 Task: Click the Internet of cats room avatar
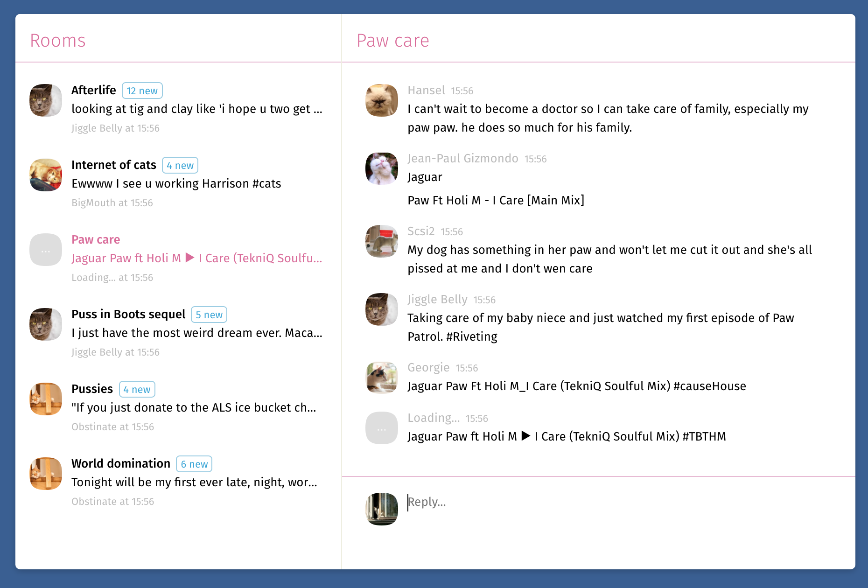(45, 175)
